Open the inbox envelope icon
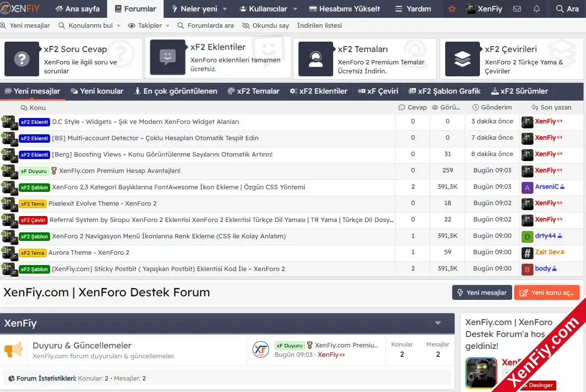The image size is (586, 392). click(x=517, y=8)
